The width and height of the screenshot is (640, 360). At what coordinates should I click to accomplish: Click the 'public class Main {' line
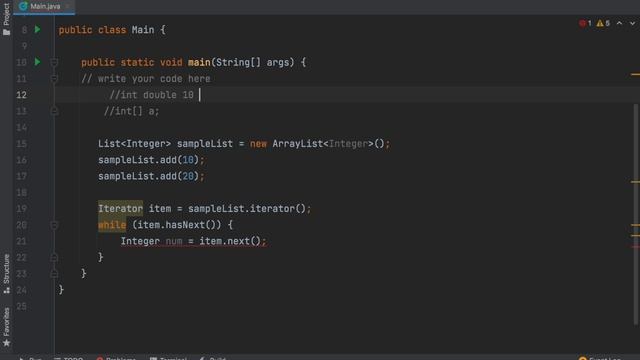click(x=112, y=30)
